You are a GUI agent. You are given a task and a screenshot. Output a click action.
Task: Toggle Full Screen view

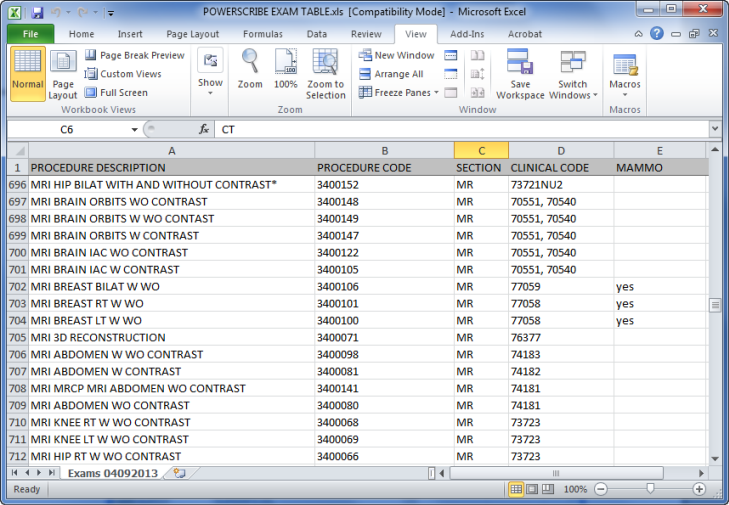[116, 93]
